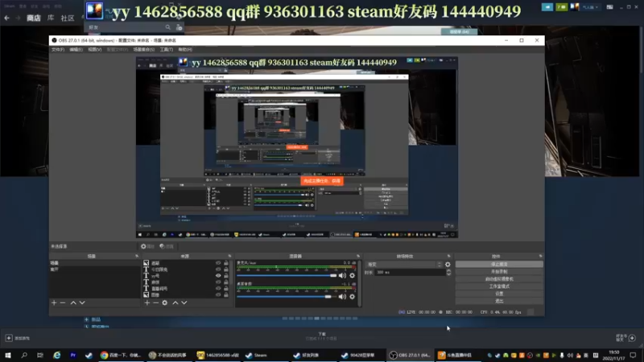Click 开始录制 button in Controls
This screenshot has height=362, width=644.
click(x=499, y=272)
